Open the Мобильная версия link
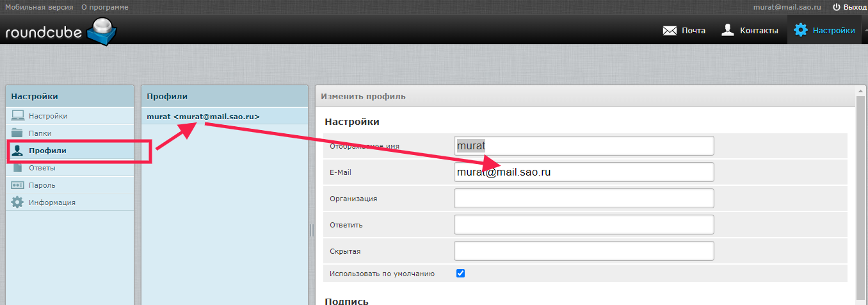Image resolution: width=868 pixels, height=305 pixels. [38, 7]
